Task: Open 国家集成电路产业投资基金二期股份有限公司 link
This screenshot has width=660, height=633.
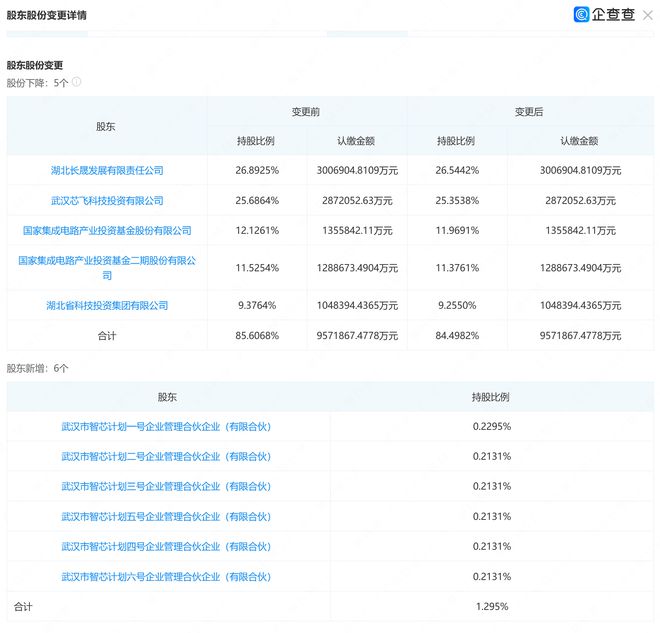Action: tap(107, 268)
